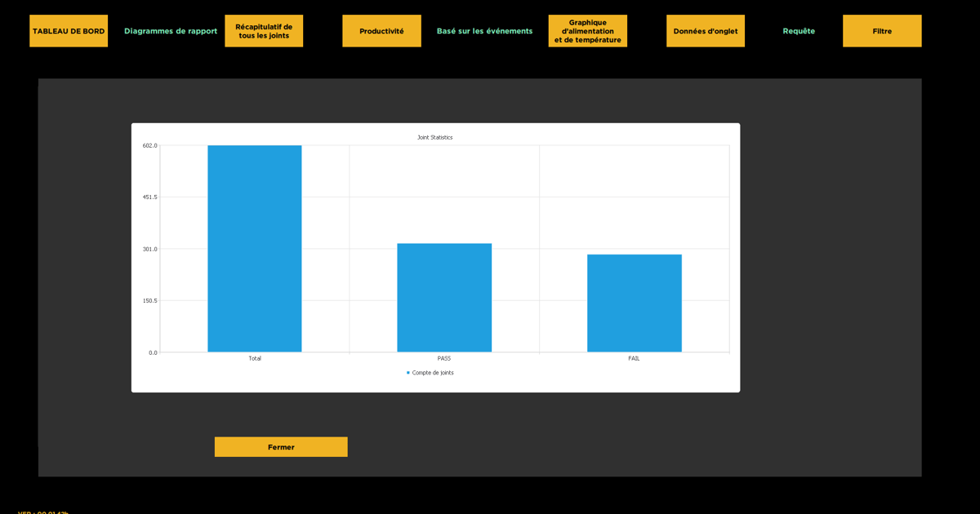980x514 pixels.
Task: Click the blue Total bar
Action: click(255, 249)
